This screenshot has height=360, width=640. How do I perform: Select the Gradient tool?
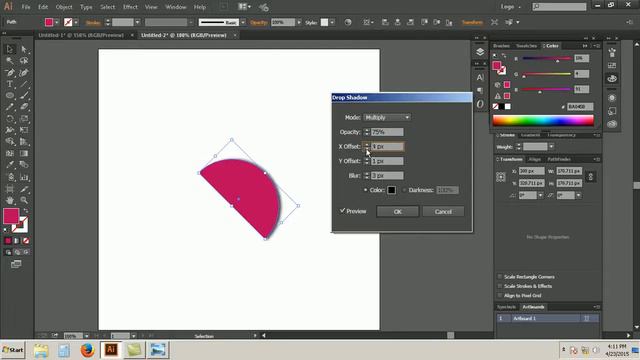24,153
